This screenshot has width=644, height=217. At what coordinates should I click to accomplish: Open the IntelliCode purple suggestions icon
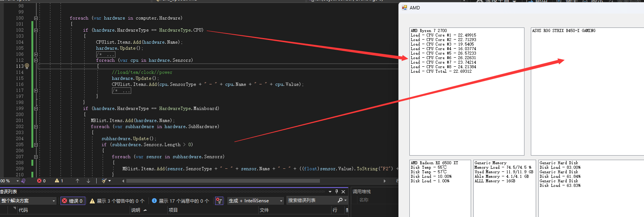(x=23, y=181)
